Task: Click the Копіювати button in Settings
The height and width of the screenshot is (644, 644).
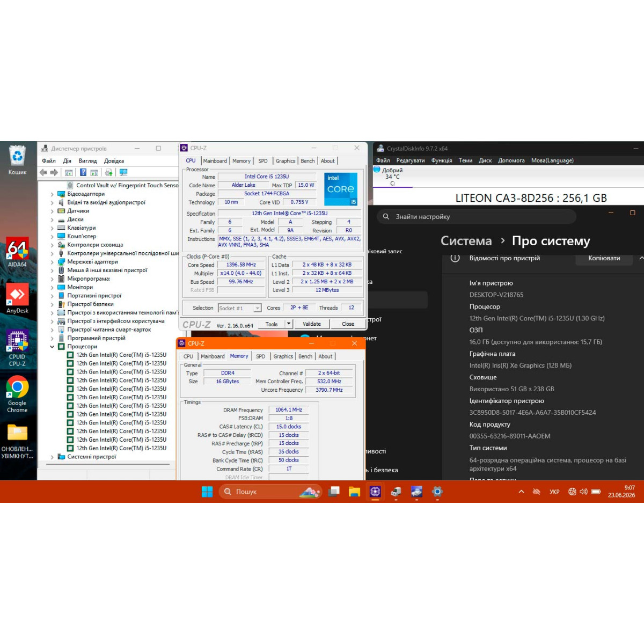Action: (604, 258)
